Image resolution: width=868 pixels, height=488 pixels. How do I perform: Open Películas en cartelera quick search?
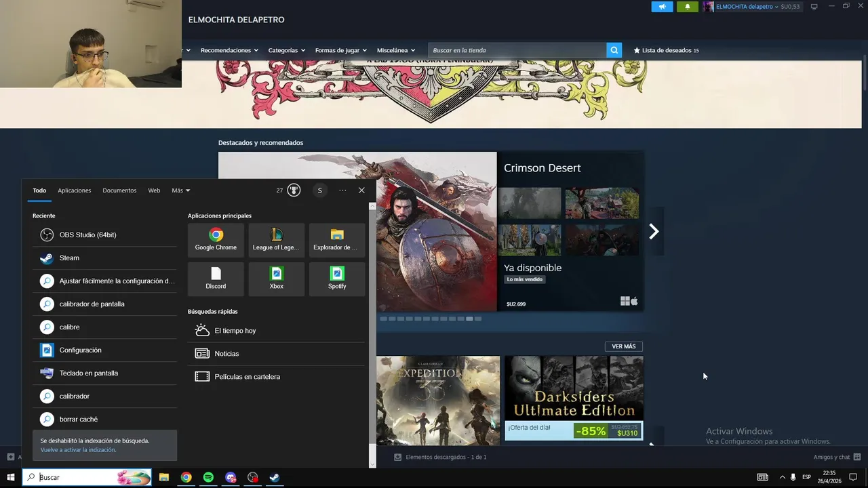pyautogui.click(x=276, y=377)
